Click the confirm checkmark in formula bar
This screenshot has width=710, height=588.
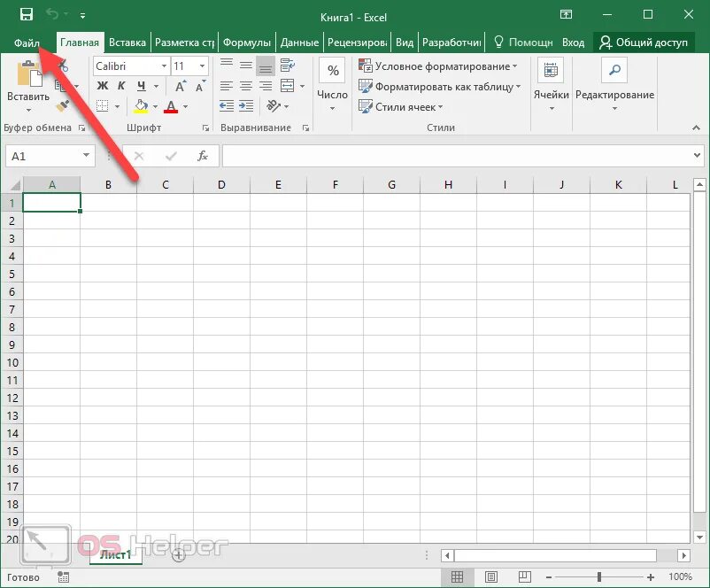coord(171,156)
